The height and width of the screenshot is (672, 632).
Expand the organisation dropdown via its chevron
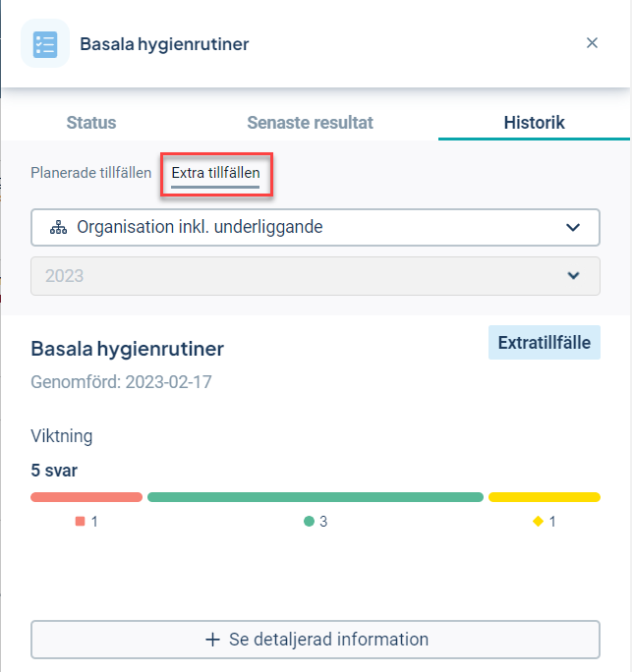(573, 227)
